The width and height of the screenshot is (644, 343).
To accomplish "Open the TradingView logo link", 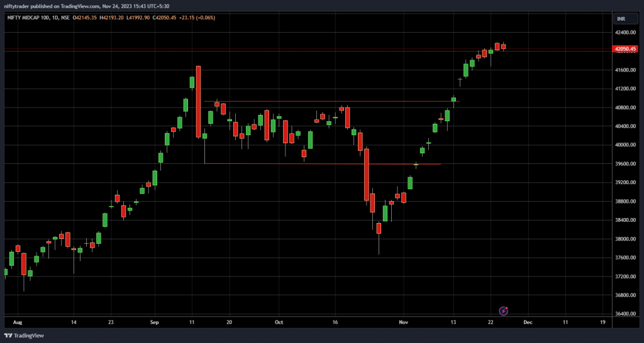I will [x=23, y=335].
